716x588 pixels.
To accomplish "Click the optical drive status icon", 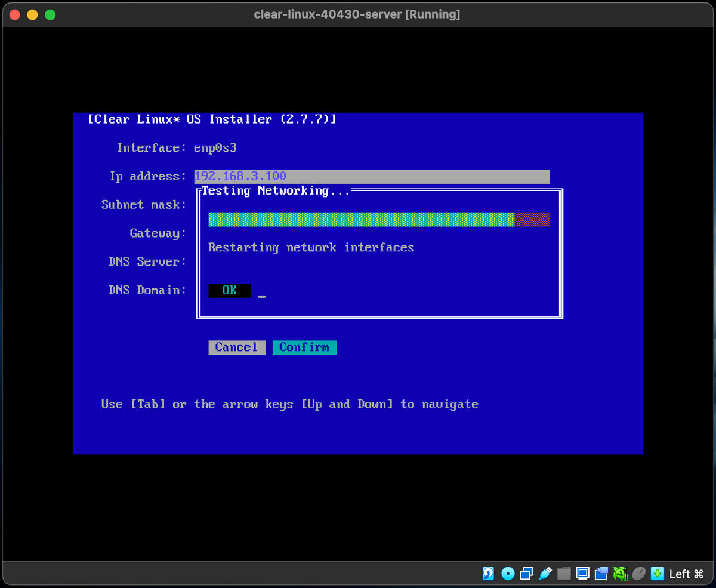I will (x=507, y=574).
